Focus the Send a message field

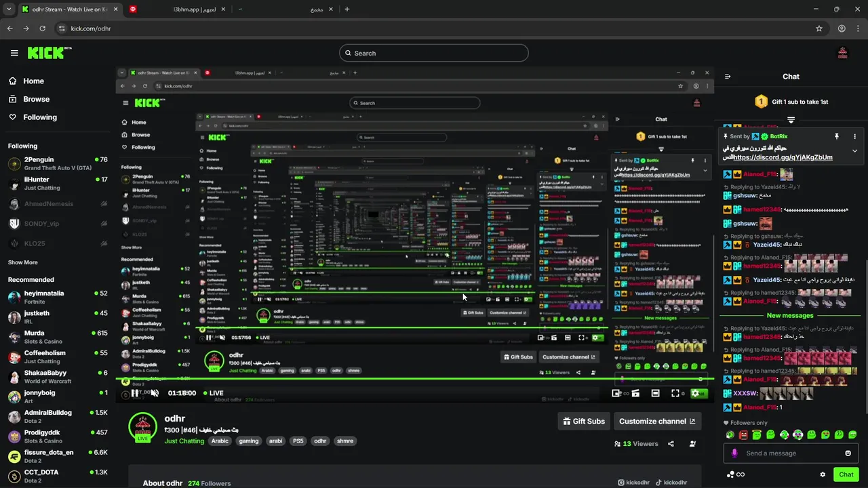pyautogui.click(x=791, y=453)
